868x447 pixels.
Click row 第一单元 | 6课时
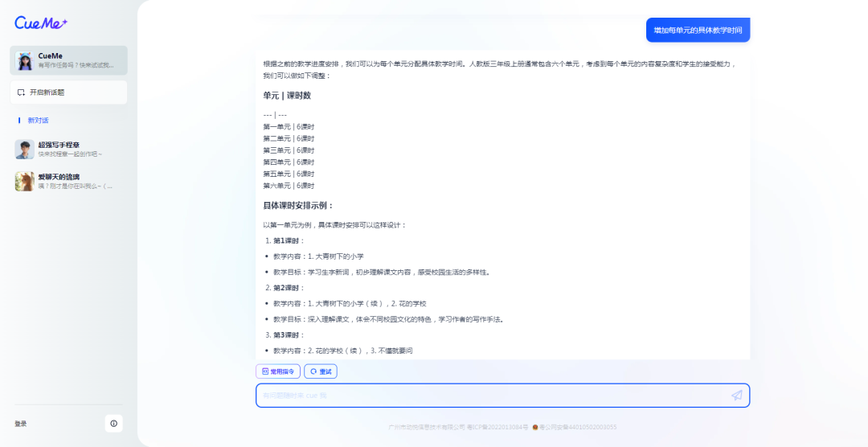point(289,127)
